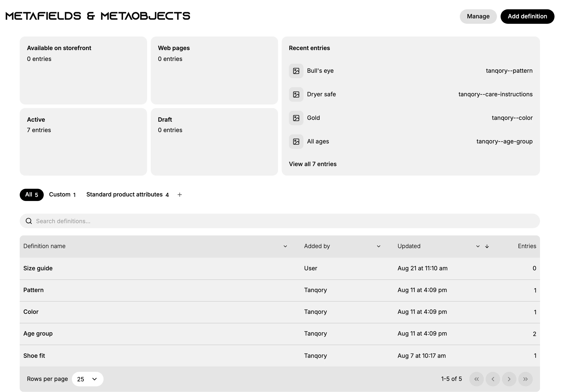Open the Added by column dropdown
562x392 pixels.
378,246
